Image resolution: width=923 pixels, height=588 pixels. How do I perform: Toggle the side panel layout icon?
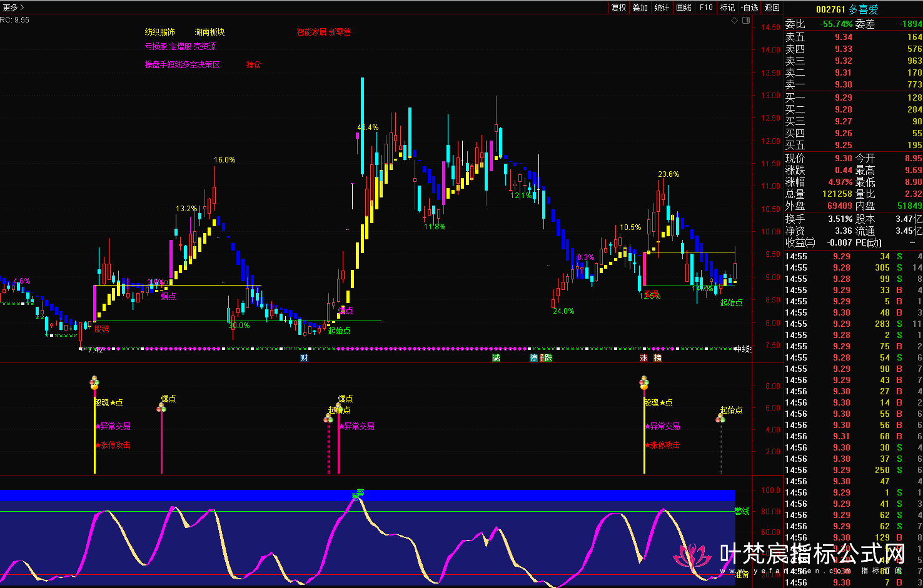(x=746, y=21)
